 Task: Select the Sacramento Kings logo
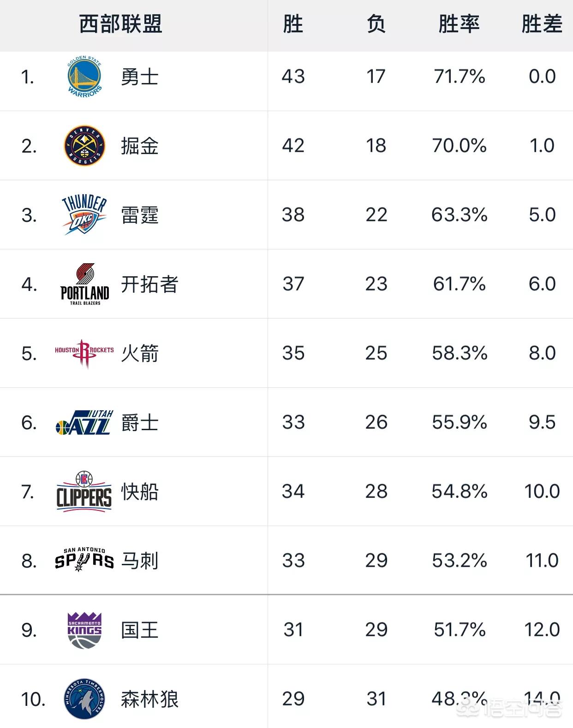pyautogui.click(x=84, y=630)
